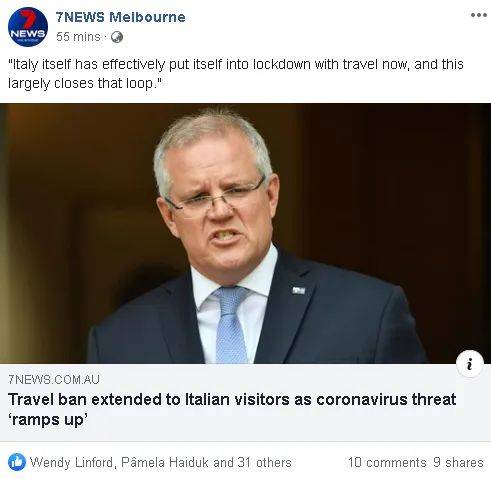The image size is (491, 479).
Task: Open the article preview photo
Action: click(x=245, y=233)
